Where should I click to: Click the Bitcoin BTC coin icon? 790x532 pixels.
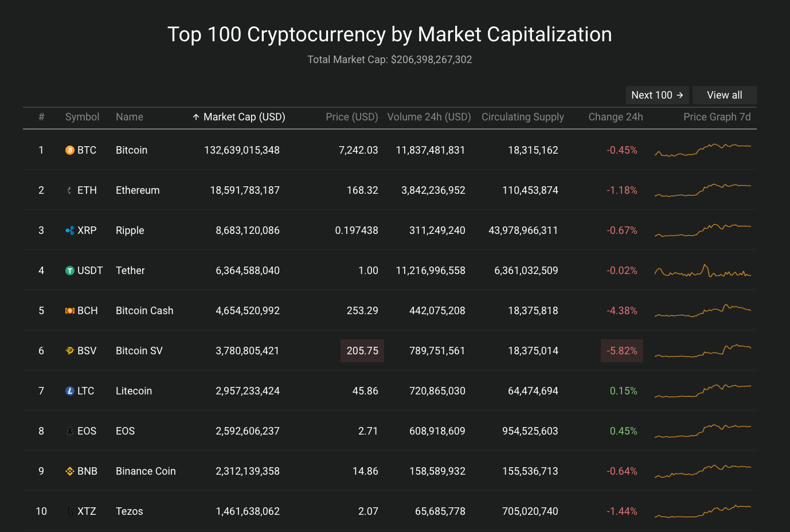(70, 150)
